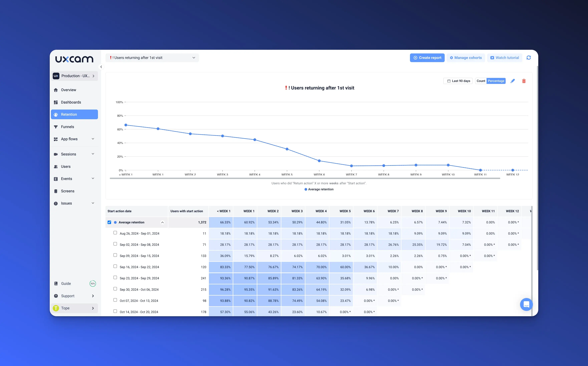Open Funnels from the sidebar
The height and width of the screenshot is (366, 588).
[x=67, y=127]
